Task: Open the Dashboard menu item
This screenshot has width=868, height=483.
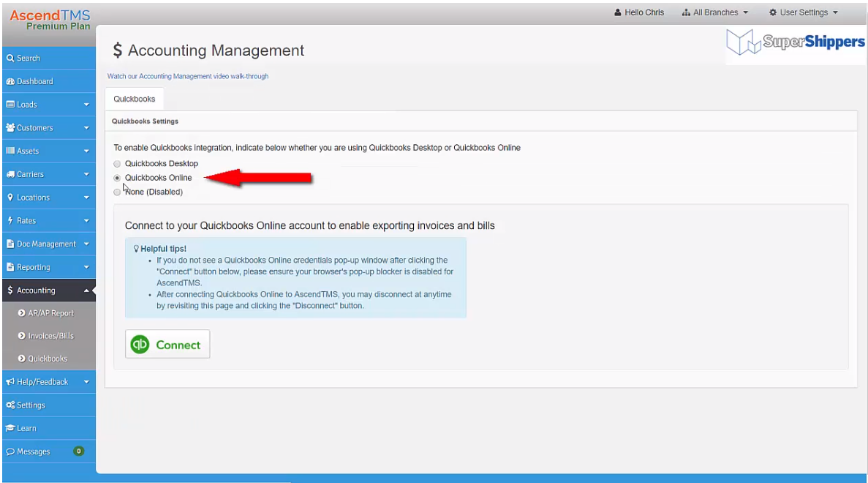Action: pyautogui.click(x=49, y=81)
